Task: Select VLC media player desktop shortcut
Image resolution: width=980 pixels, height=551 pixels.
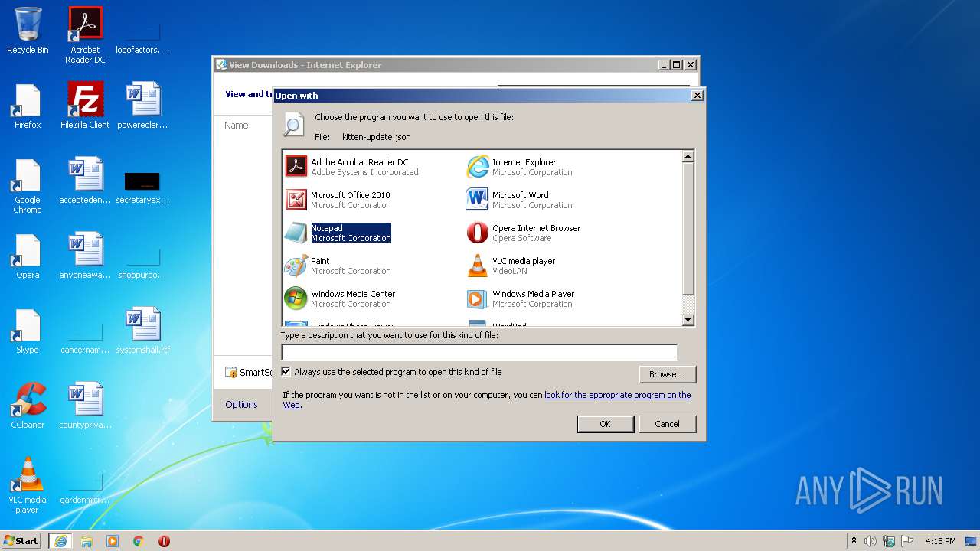Action: pyautogui.click(x=28, y=484)
